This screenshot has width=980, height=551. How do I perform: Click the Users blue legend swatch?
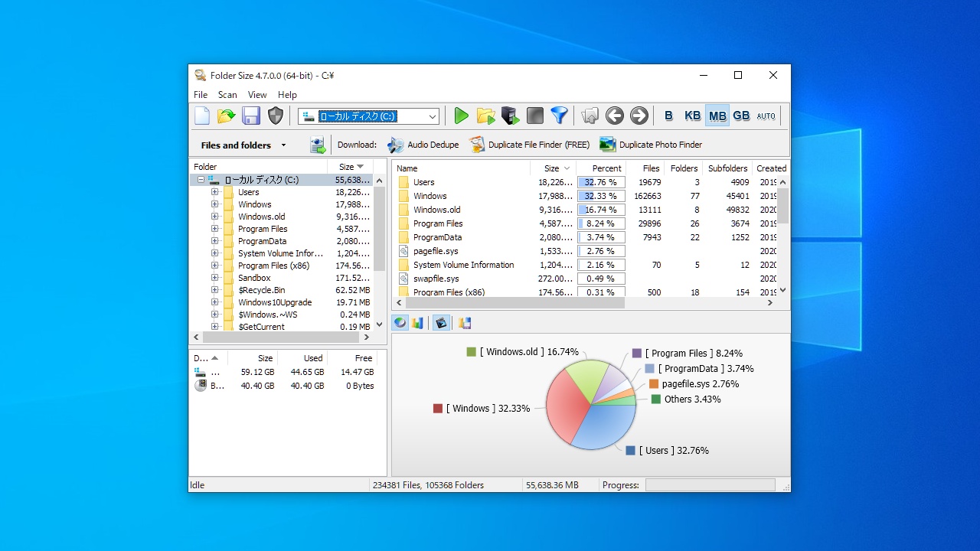coord(630,451)
